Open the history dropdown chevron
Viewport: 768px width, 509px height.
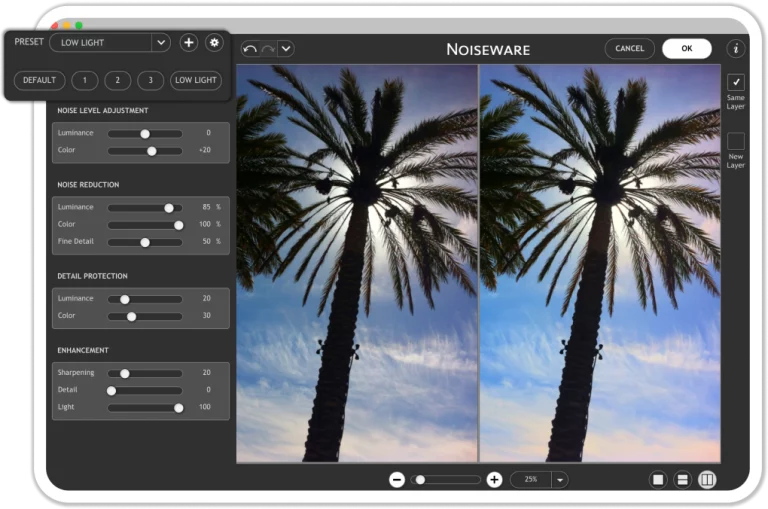point(285,49)
